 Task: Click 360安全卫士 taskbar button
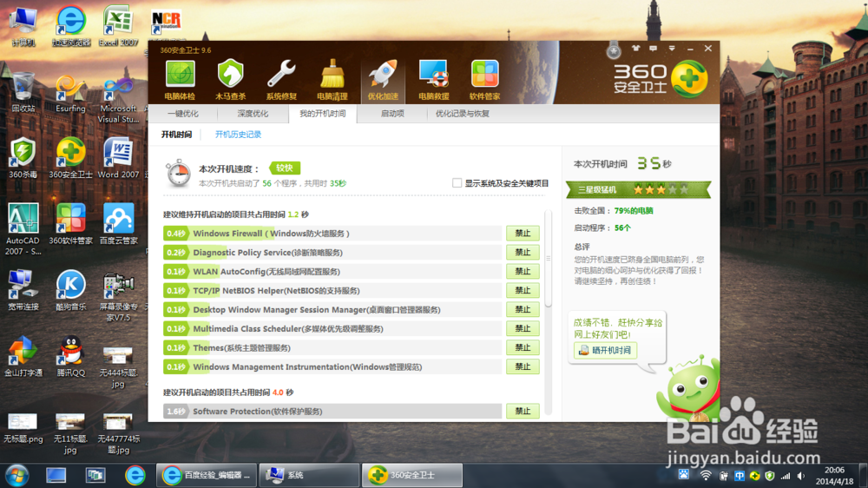pyautogui.click(x=412, y=475)
